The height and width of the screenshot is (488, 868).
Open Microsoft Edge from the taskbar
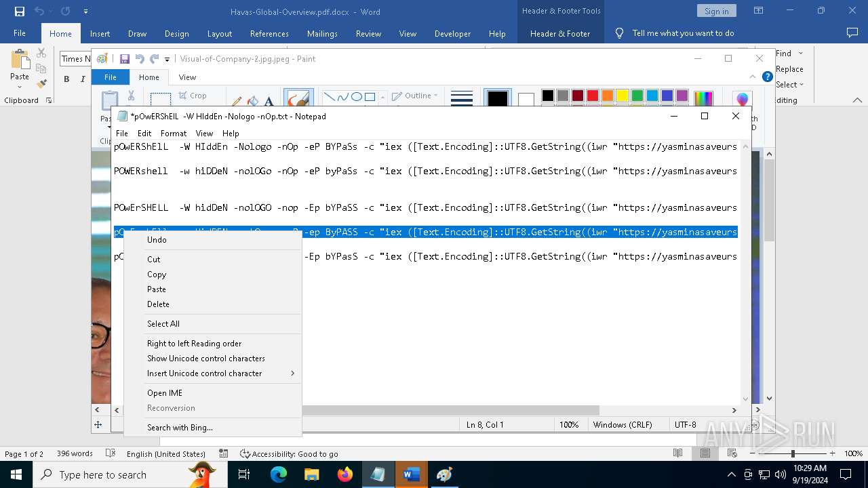coord(279,474)
